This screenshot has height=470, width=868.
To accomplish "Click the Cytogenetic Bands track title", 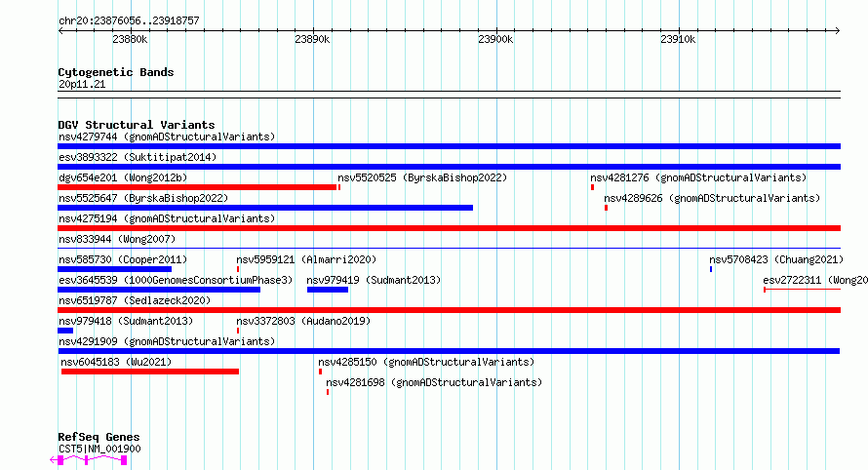I will coord(116,72).
